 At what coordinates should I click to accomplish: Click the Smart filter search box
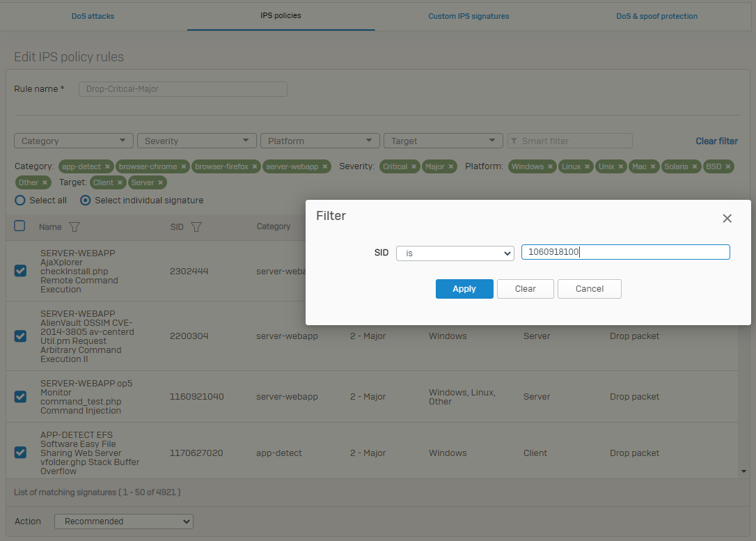[x=570, y=141]
